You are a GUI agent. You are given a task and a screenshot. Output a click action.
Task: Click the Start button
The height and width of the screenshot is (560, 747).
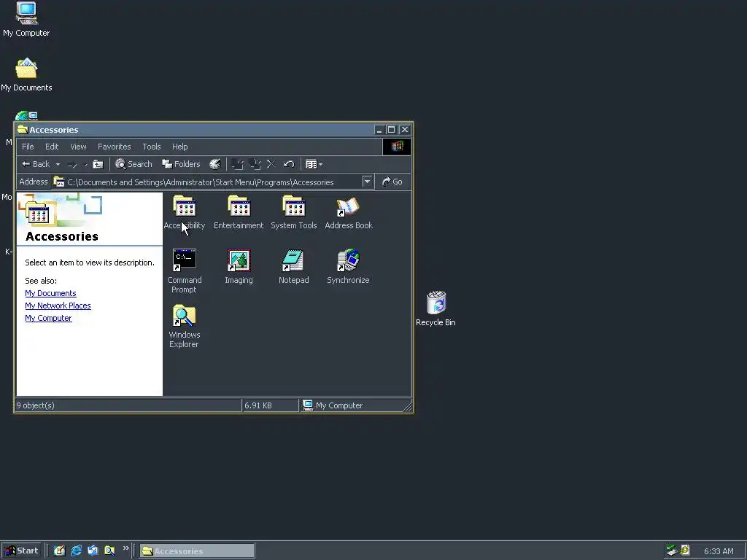coord(23,551)
